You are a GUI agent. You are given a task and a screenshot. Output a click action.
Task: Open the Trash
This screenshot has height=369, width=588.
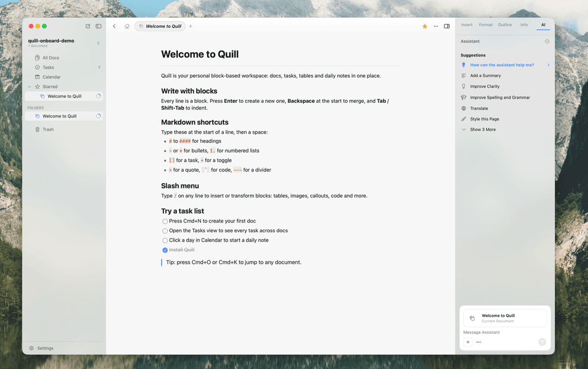click(x=64, y=130)
